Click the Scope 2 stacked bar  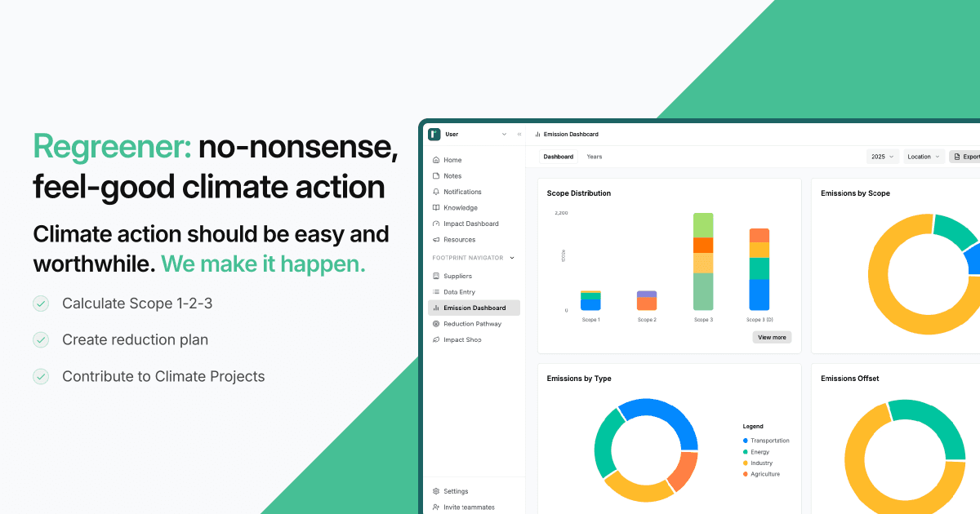tap(647, 301)
